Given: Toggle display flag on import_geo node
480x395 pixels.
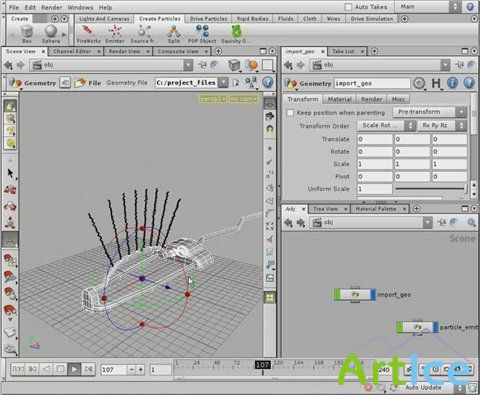Looking at the screenshot, I should 373,295.
